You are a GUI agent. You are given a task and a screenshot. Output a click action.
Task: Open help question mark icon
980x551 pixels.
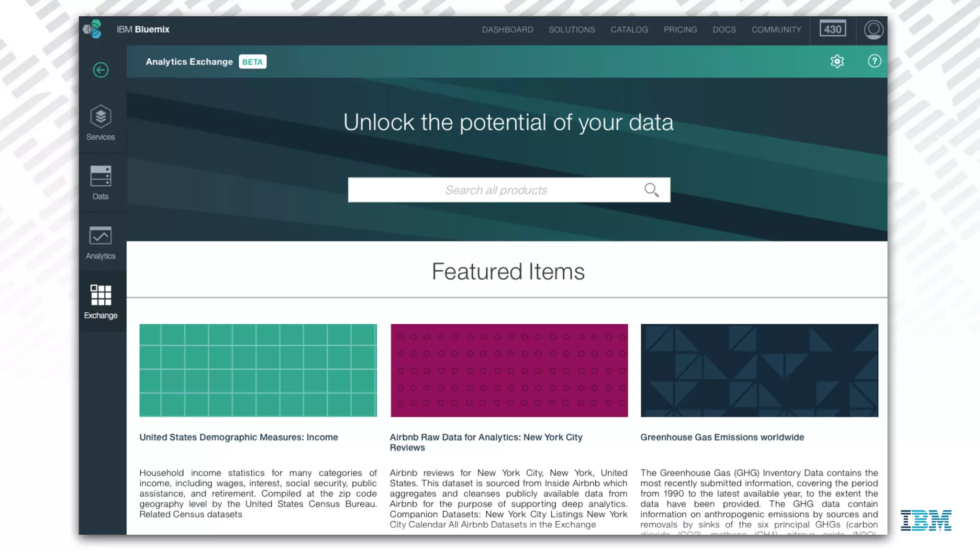[874, 61]
